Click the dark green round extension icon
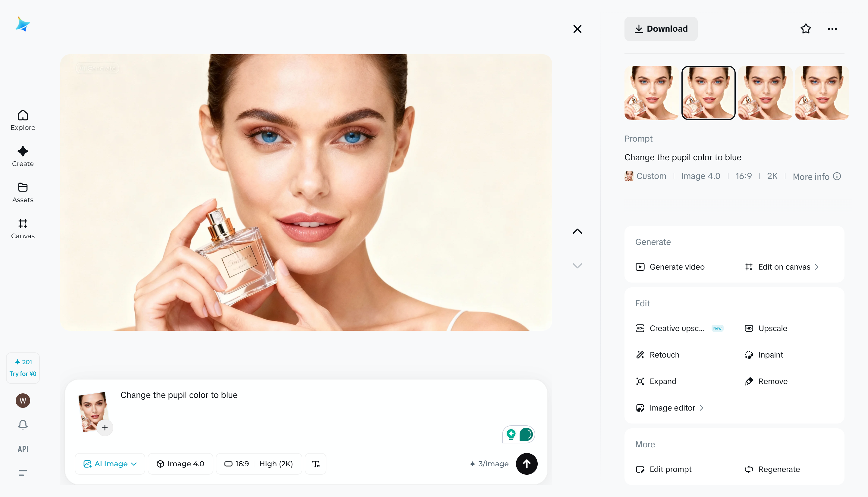 [526, 434]
